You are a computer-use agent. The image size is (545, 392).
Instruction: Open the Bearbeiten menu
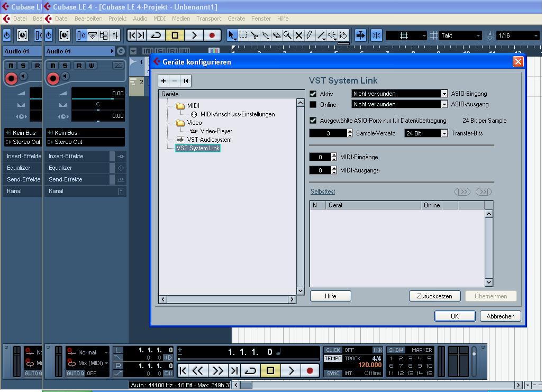click(x=88, y=19)
